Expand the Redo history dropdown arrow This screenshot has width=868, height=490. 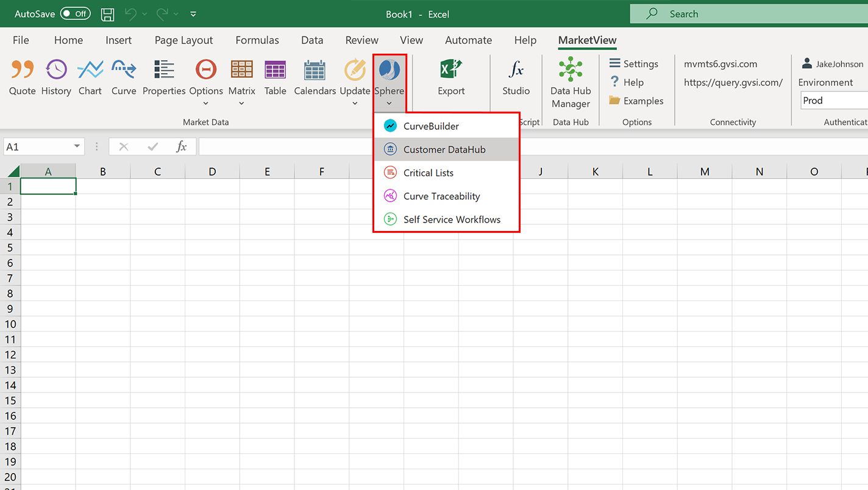tap(176, 14)
